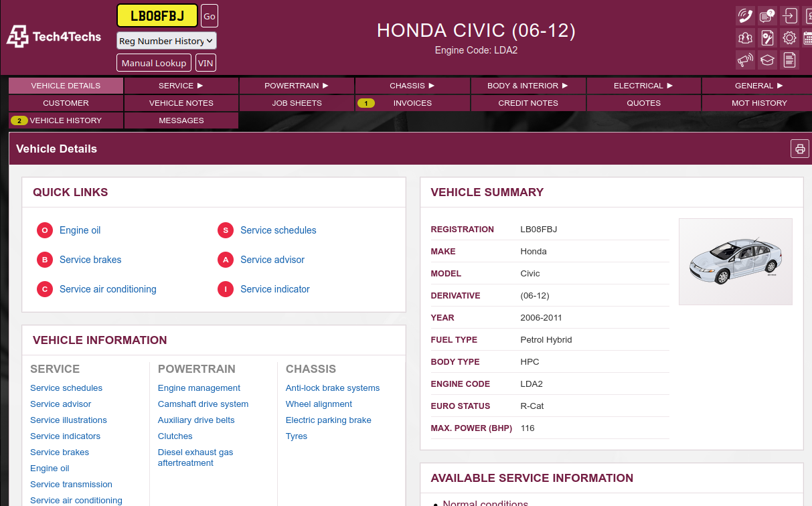This screenshot has height=506, width=812.
Task: Click the VIN button
Action: click(206, 63)
